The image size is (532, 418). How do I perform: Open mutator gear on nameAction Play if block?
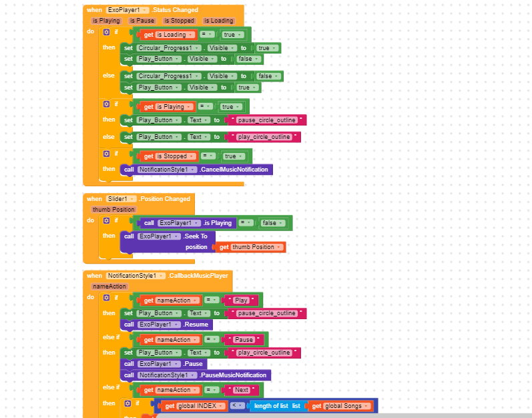(107, 298)
